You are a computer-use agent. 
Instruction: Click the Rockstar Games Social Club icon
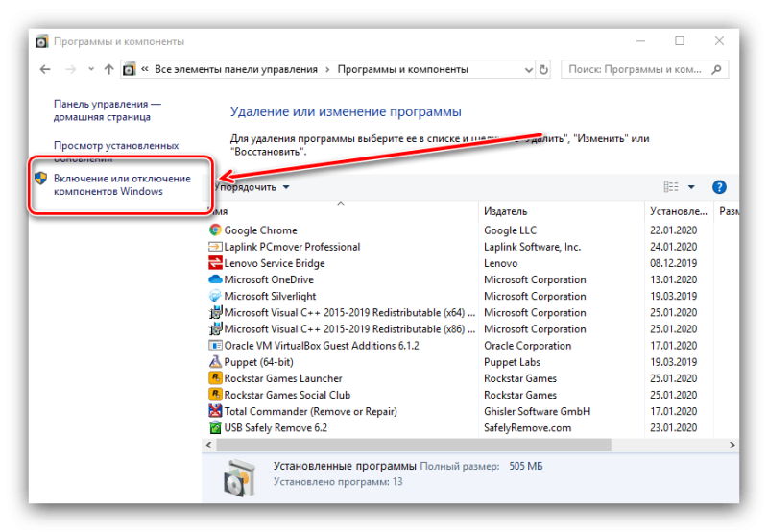(x=215, y=395)
